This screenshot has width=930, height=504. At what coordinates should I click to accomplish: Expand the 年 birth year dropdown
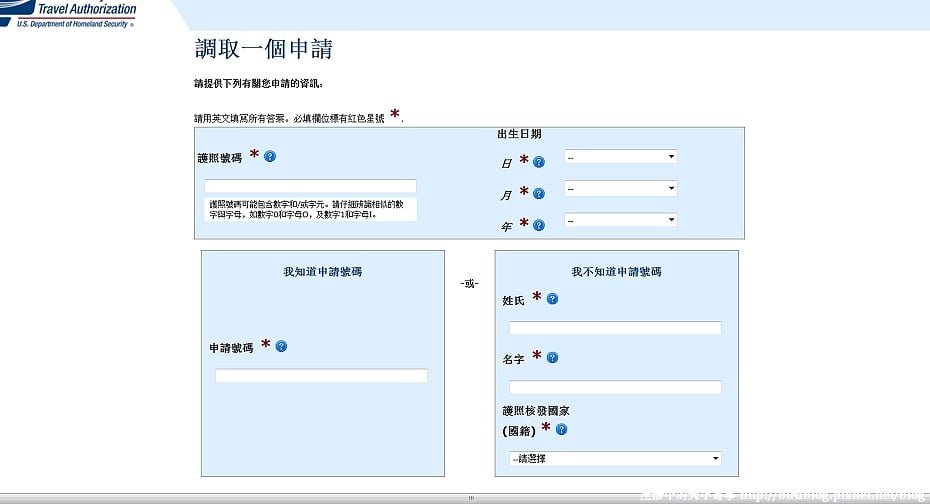pyautogui.click(x=620, y=220)
